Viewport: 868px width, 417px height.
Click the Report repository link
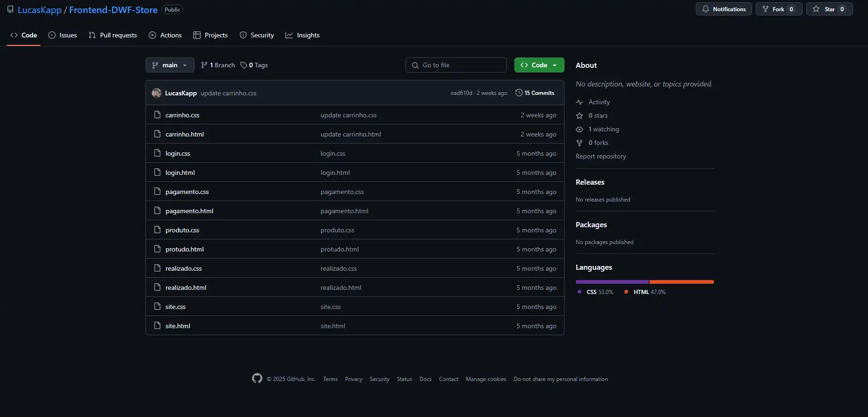point(600,156)
